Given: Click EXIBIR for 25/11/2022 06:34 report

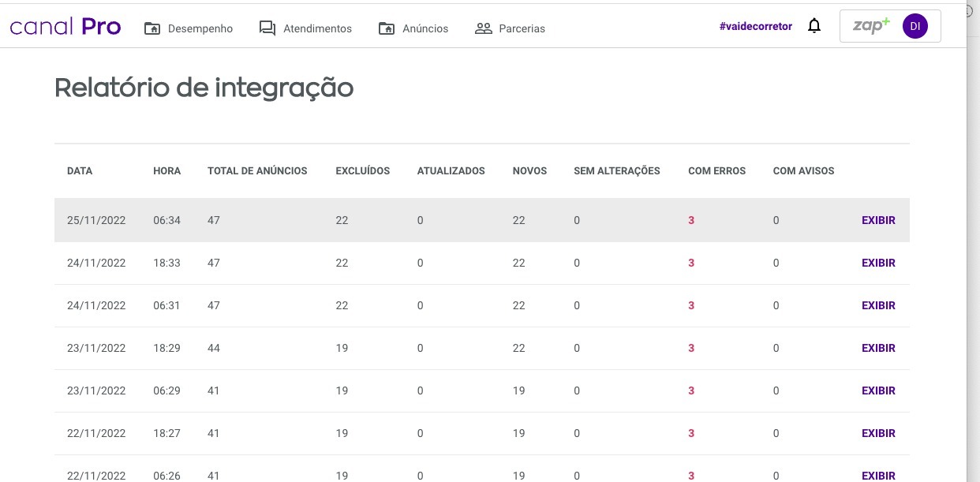Looking at the screenshot, I should (878, 220).
